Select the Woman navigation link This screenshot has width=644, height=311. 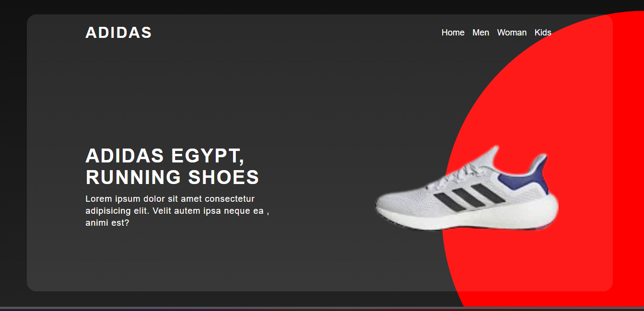pyautogui.click(x=512, y=33)
